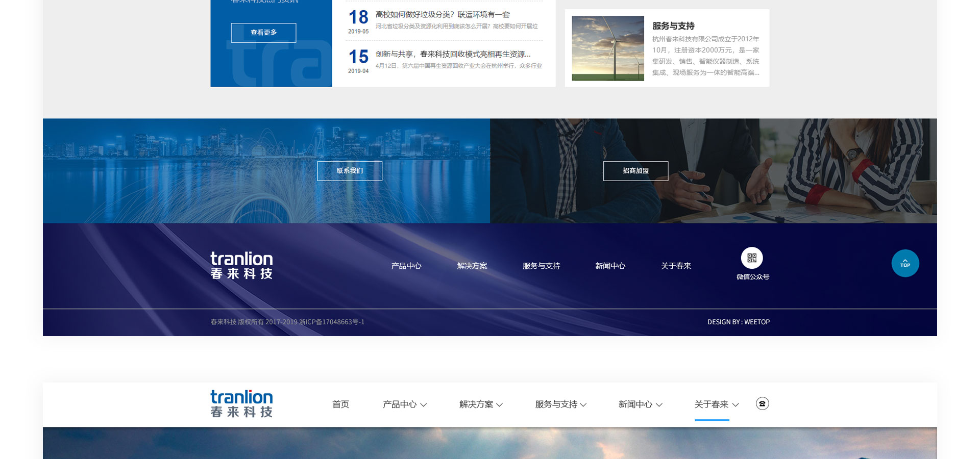Viewport: 980px width, 459px height.
Task: Expand the 服务与支持 dropdown in header
Action: pos(560,404)
